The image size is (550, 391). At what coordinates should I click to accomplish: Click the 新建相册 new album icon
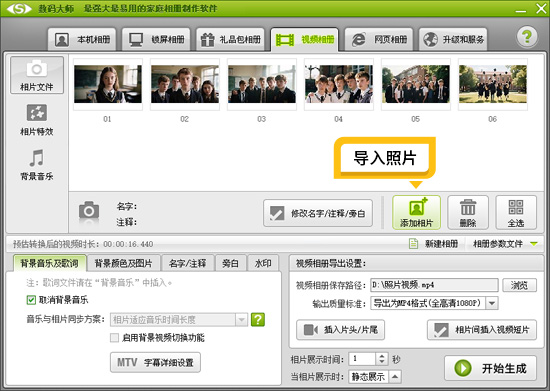tap(414, 243)
